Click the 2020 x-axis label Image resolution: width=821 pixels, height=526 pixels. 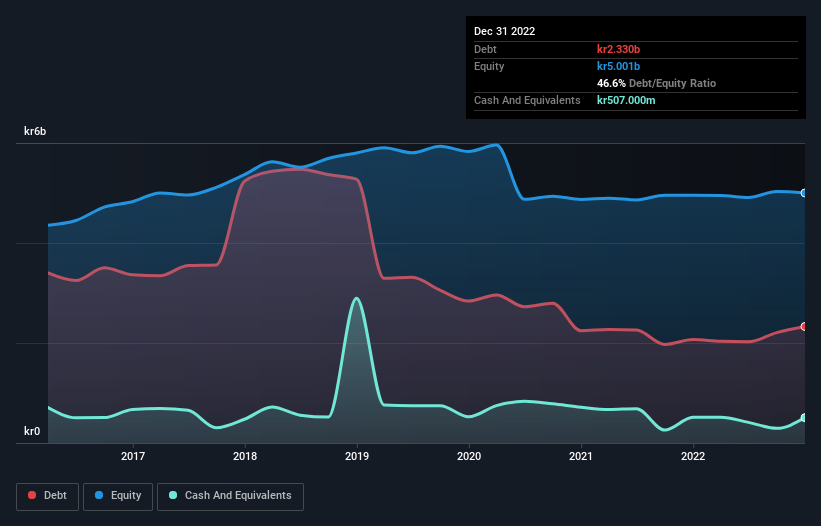[x=469, y=456]
